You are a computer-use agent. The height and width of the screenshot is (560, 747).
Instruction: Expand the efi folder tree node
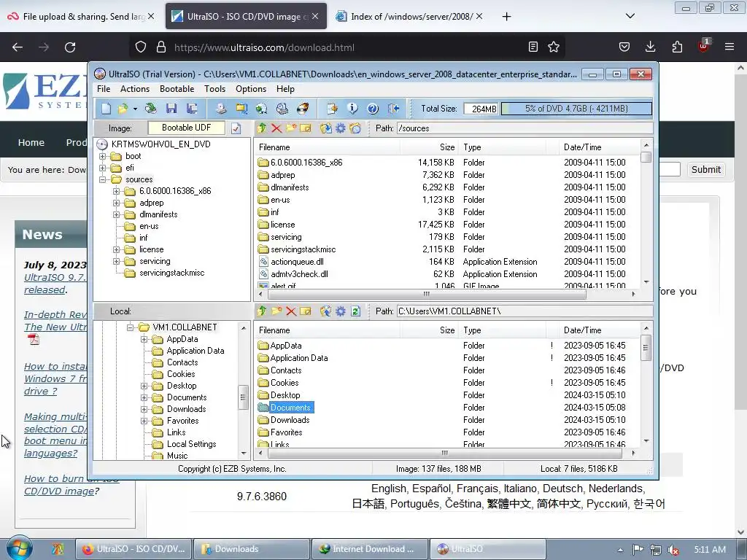(x=102, y=168)
